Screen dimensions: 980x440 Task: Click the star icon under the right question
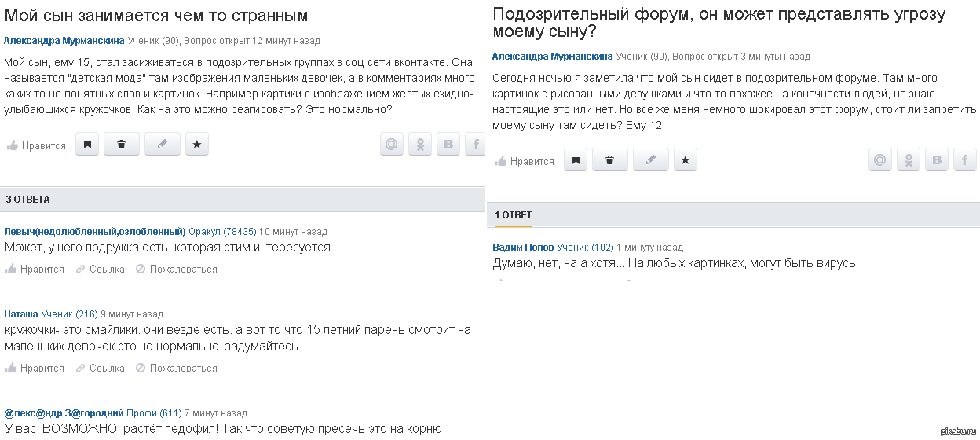686,160
